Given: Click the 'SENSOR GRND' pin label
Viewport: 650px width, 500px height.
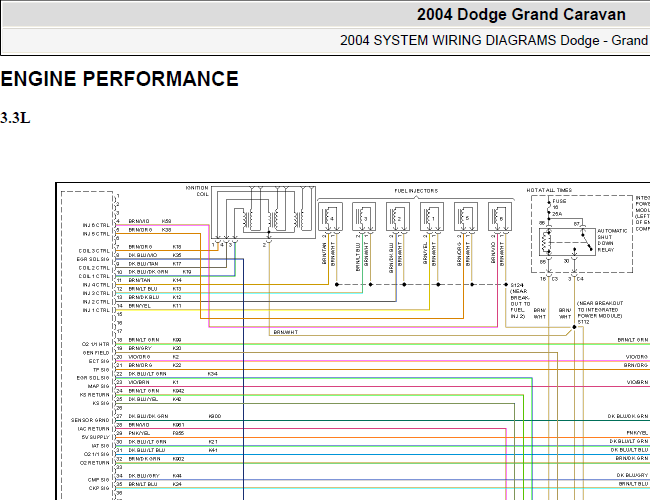Looking at the screenshot, I should (x=90, y=420).
